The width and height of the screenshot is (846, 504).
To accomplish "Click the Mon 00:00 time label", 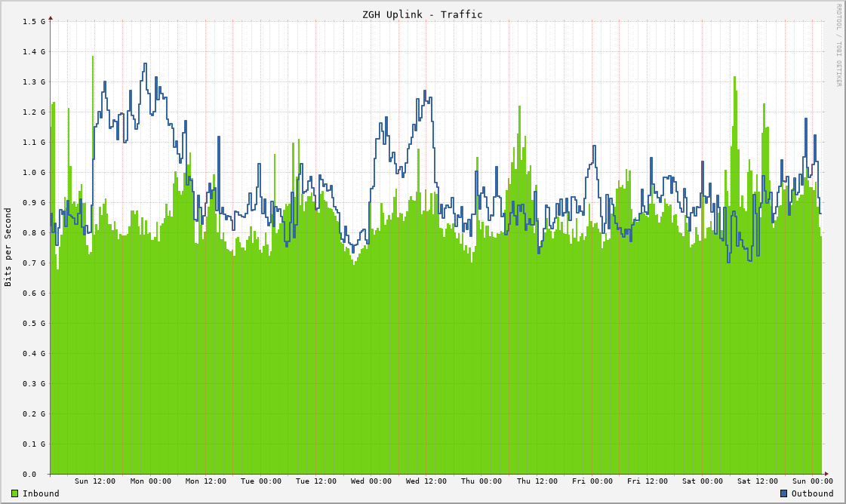I will [x=150, y=481].
